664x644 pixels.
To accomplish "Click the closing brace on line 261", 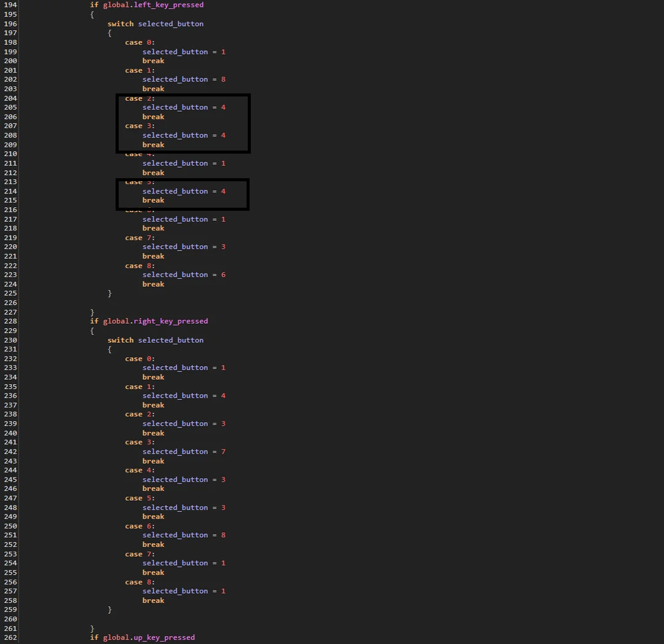I will tap(92, 629).
